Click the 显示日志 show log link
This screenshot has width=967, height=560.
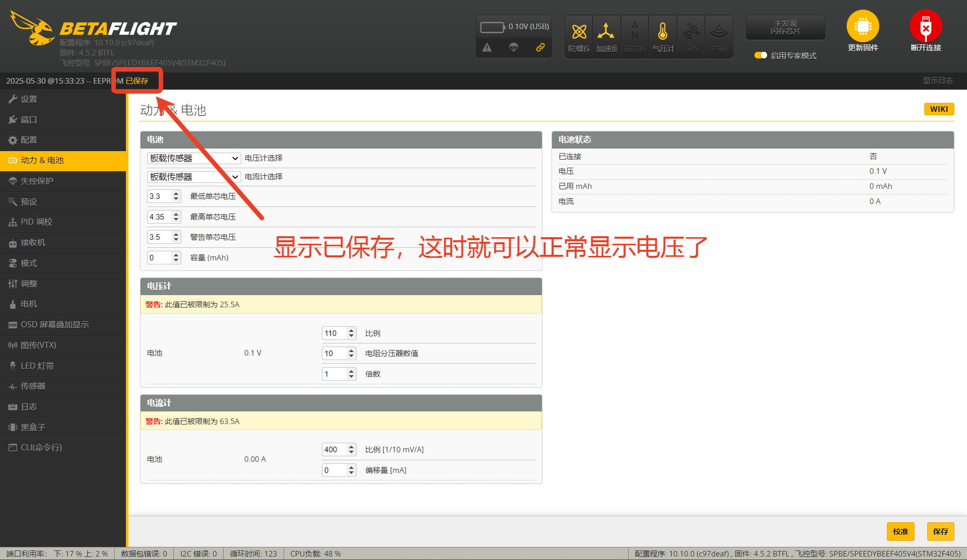[937, 81]
